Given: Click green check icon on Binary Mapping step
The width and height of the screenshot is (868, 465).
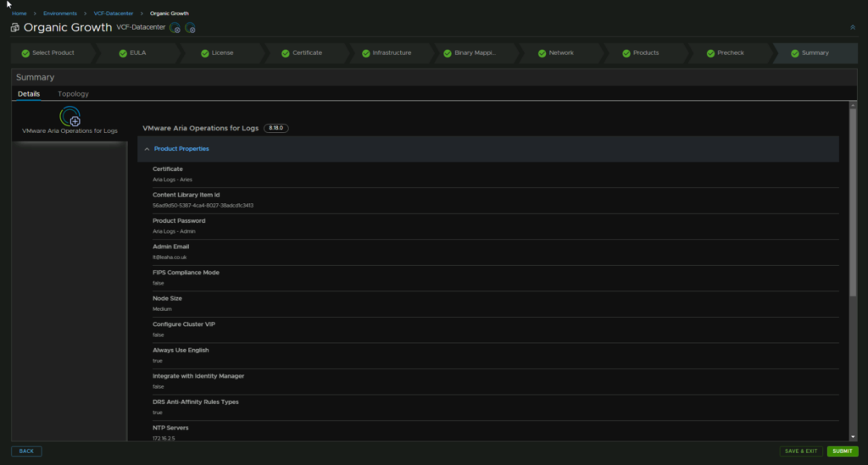Looking at the screenshot, I should pyautogui.click(x=448, y=53).
